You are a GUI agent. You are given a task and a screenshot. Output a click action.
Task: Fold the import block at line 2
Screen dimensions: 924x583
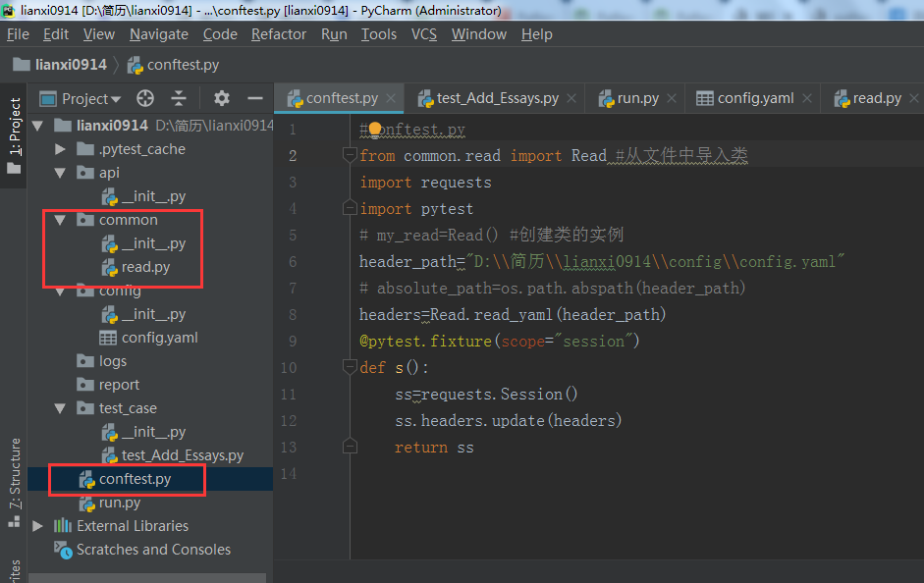point(350,155)
